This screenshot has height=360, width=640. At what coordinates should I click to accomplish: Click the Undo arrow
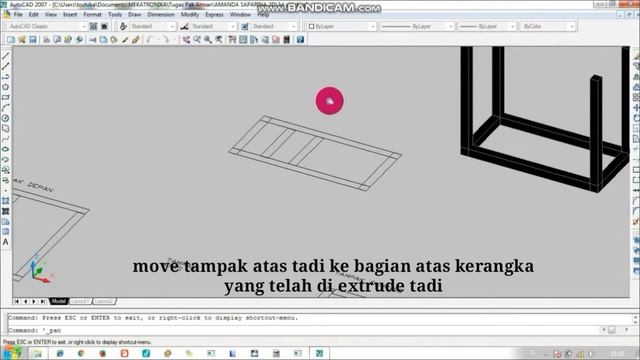(150, 40)
